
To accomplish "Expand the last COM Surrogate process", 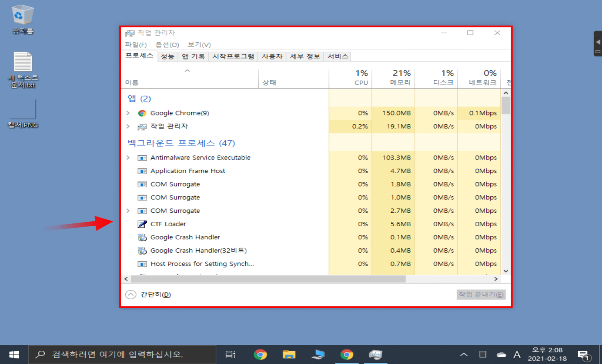I will 128,210.
